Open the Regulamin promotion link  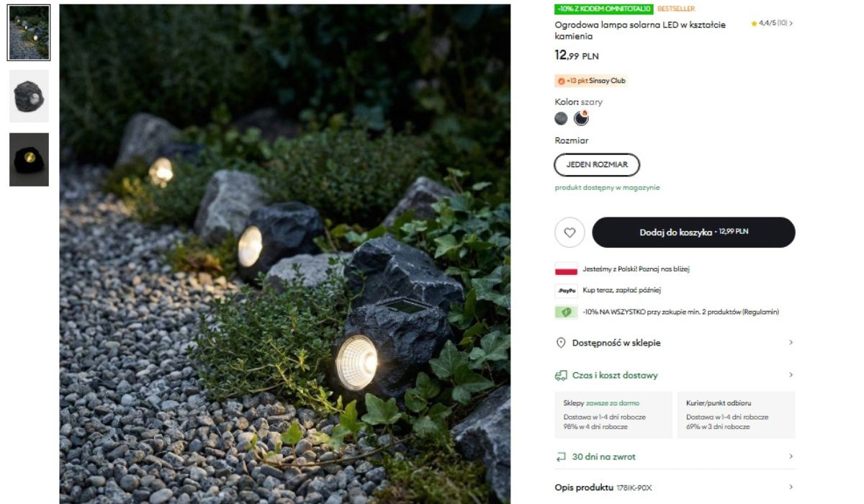click(759, 312)
